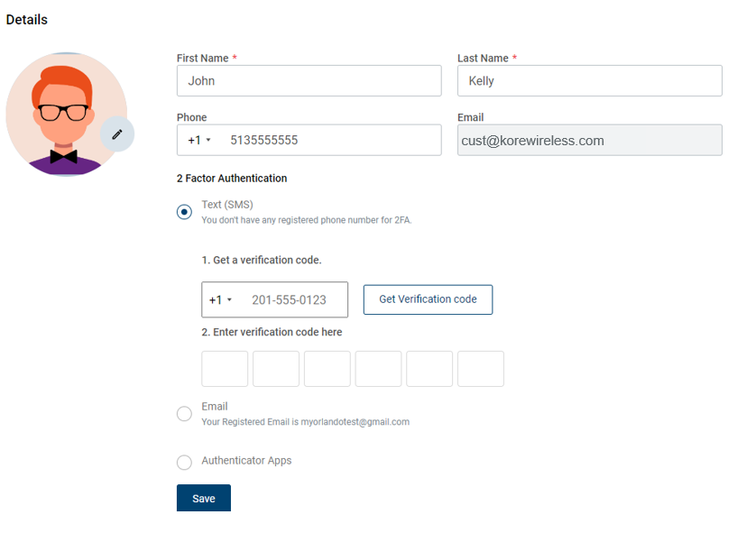Screen dimensions: 756x533
Task: Click the first verification code digit box
Action: point(225,369)
